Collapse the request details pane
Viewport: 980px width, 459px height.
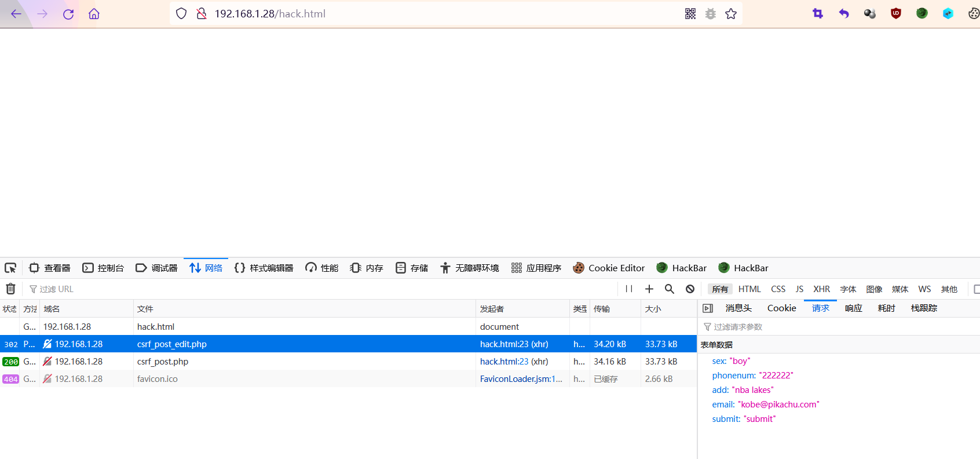click(x=708, y=308)
